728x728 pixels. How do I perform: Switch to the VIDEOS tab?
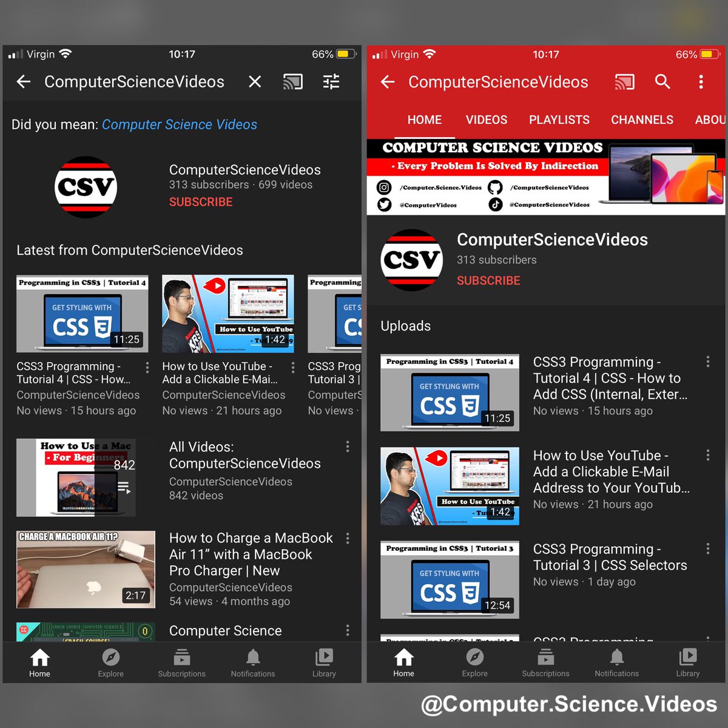point(487,120)
